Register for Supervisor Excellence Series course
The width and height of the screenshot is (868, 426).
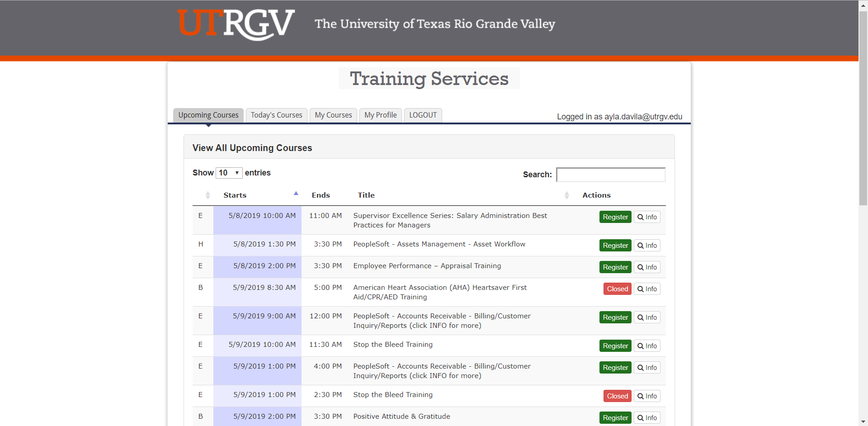click(x=615, y=217)
